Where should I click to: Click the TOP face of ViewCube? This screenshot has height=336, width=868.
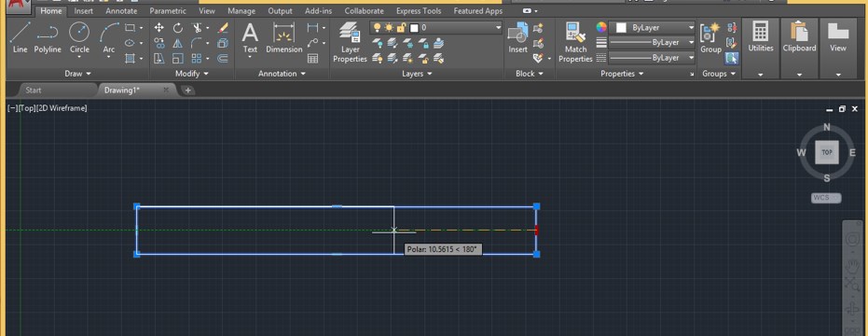pos(826,152)
